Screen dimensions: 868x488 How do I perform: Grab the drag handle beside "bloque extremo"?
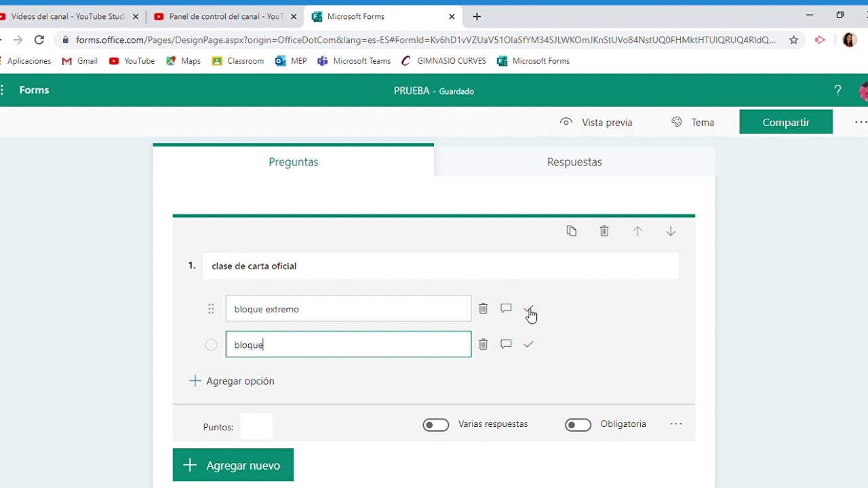click(x=211, y=309)
